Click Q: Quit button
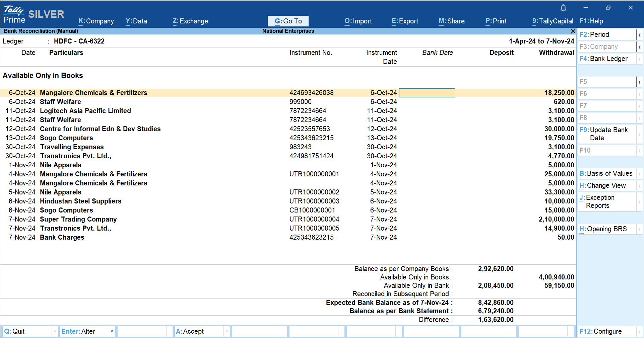 click(x=27, y=331)
